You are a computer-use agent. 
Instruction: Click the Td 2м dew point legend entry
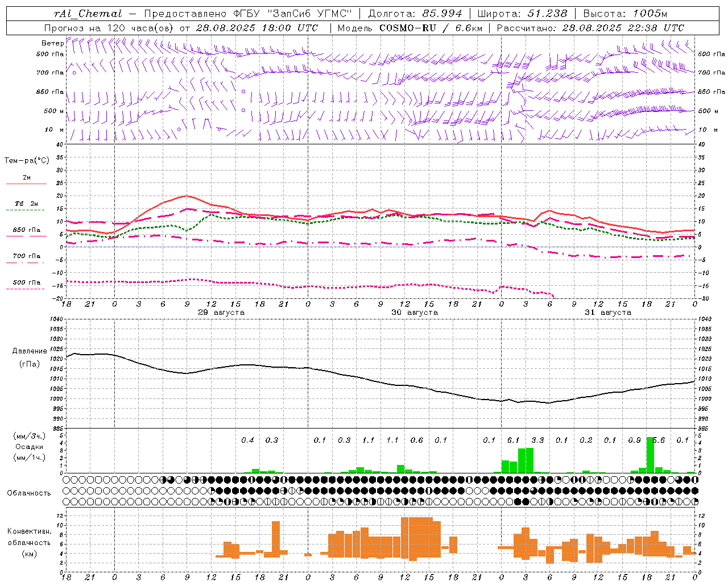coord(27,203)
